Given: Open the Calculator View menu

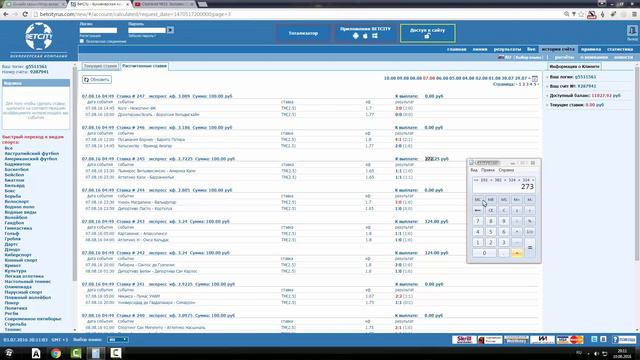Looking at the screenshot, I should (x=473, y=170).
